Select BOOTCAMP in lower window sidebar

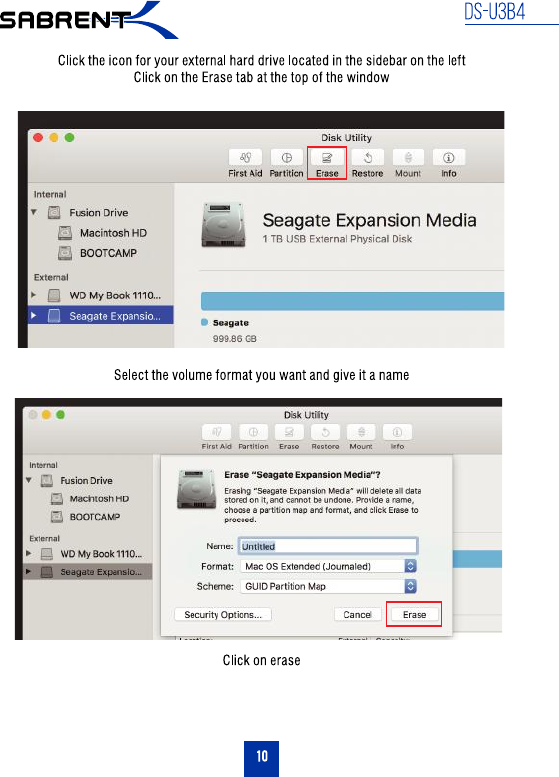(95, 517)
